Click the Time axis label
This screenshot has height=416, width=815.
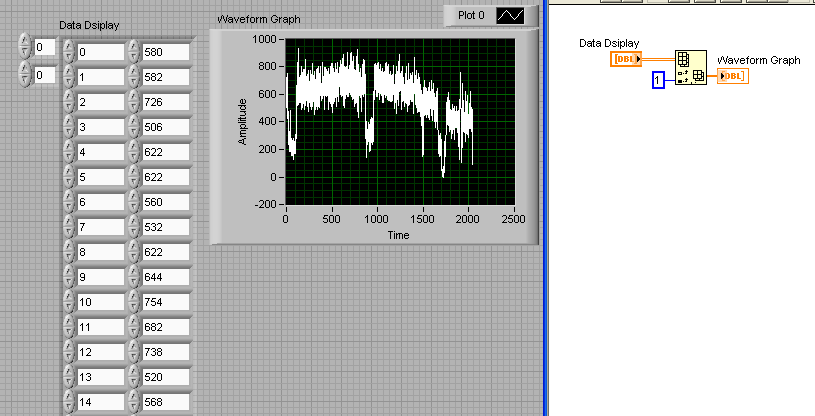pyautogui.click(x=399, y=235)
